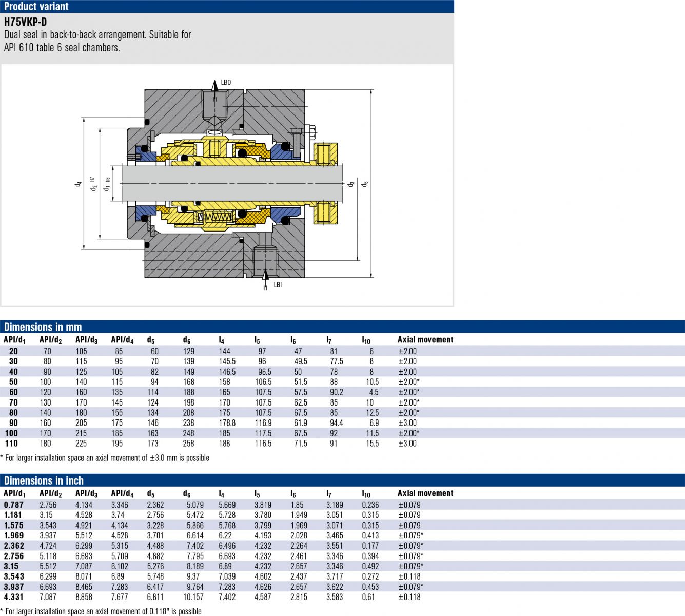Click the value 129 in mm table
This screenshot has height=616, width=685.
[189, 351]
